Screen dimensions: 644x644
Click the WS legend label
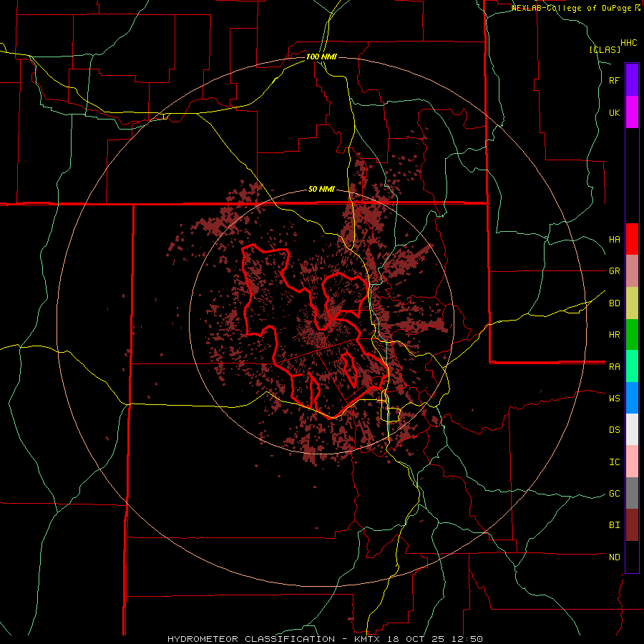coord(614,399)
